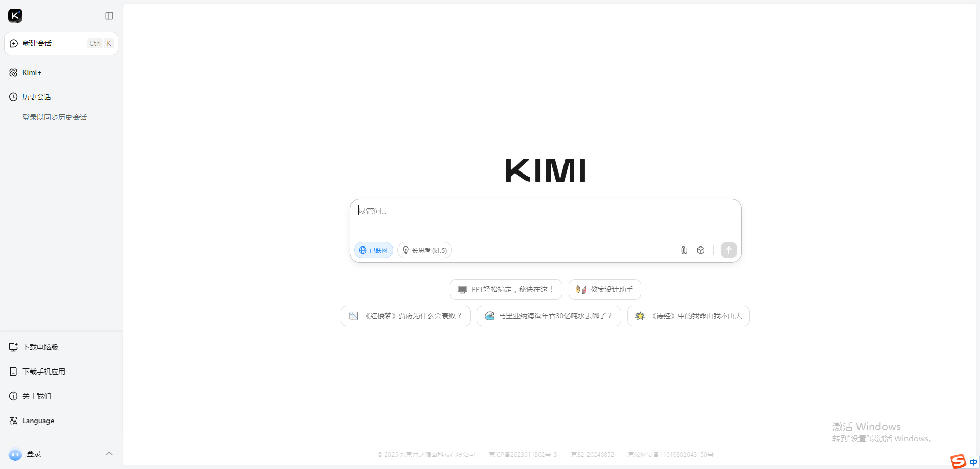Click the user avatar icon
This screenshot has height=469, width=980.
point(15,454)
